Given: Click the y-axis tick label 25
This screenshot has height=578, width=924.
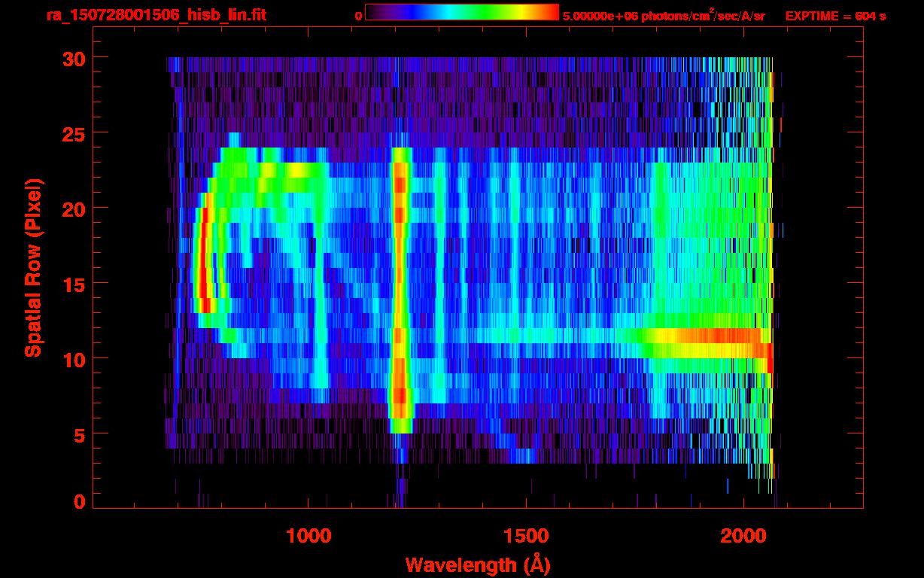Looking at the screenshot, I should click(74, 133).
